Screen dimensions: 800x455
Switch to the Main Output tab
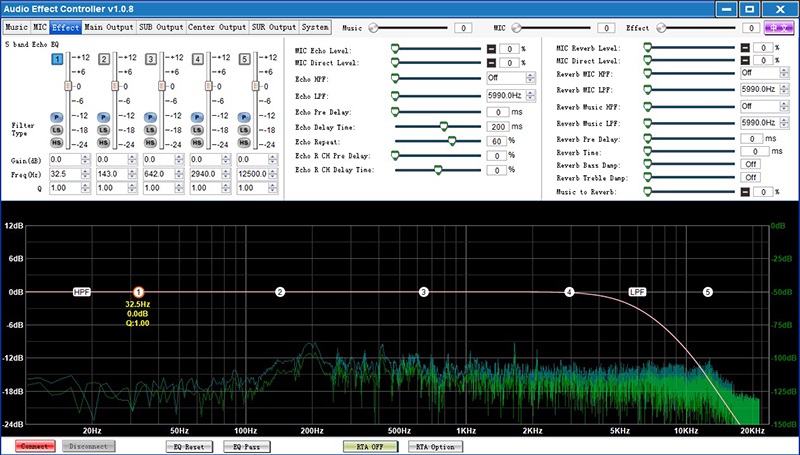click(108, 27)
